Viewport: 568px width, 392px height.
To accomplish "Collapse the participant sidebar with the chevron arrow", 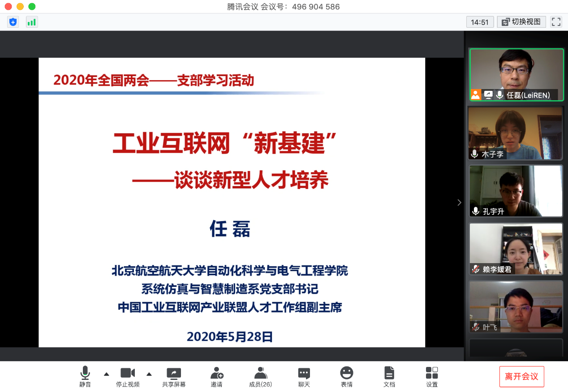I will tap(459, 203).
